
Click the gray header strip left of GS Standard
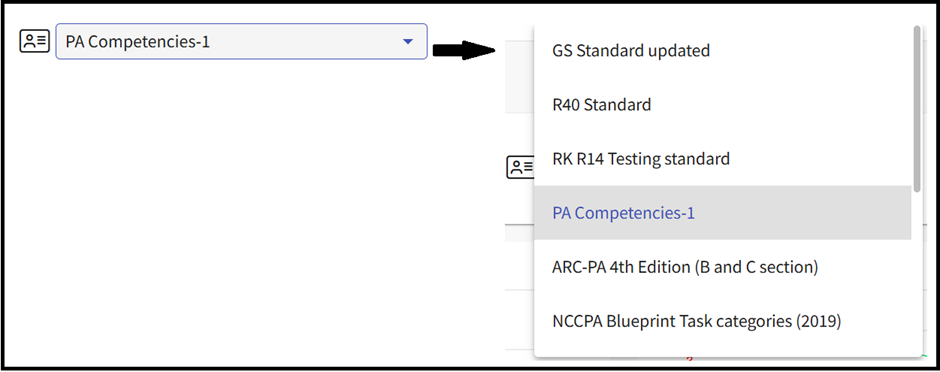(x=519, y=77)
